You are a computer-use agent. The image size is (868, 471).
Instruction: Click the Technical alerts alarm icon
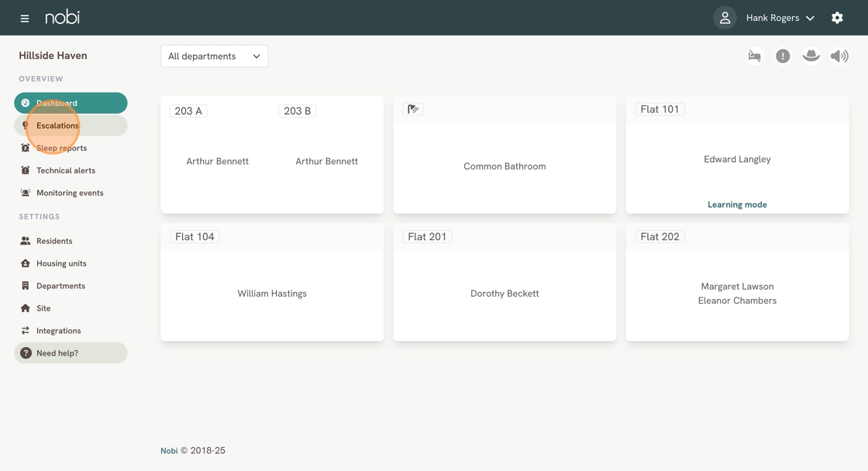click(x=26, y=170)
